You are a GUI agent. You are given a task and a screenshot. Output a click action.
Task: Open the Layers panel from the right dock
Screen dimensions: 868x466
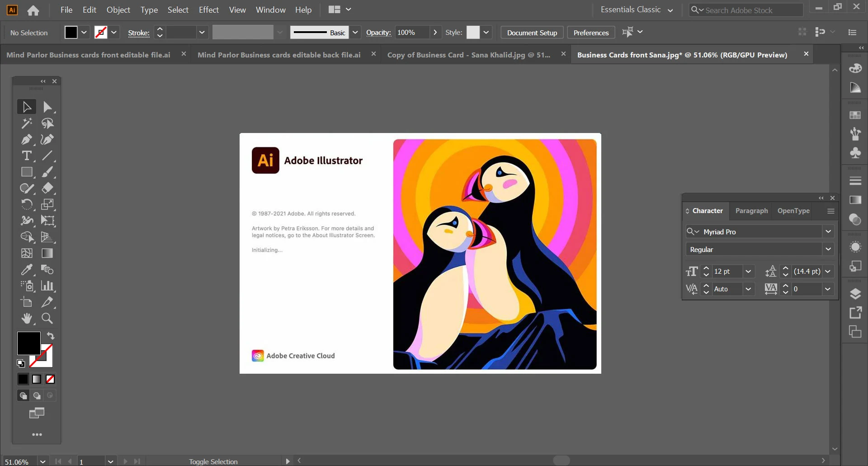click(855, 293)
